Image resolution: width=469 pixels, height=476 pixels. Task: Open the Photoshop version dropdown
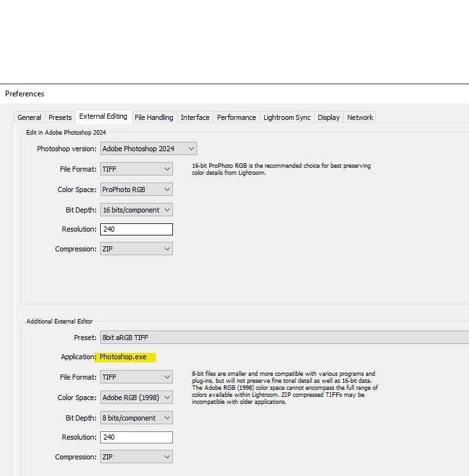tap(149, 149)
